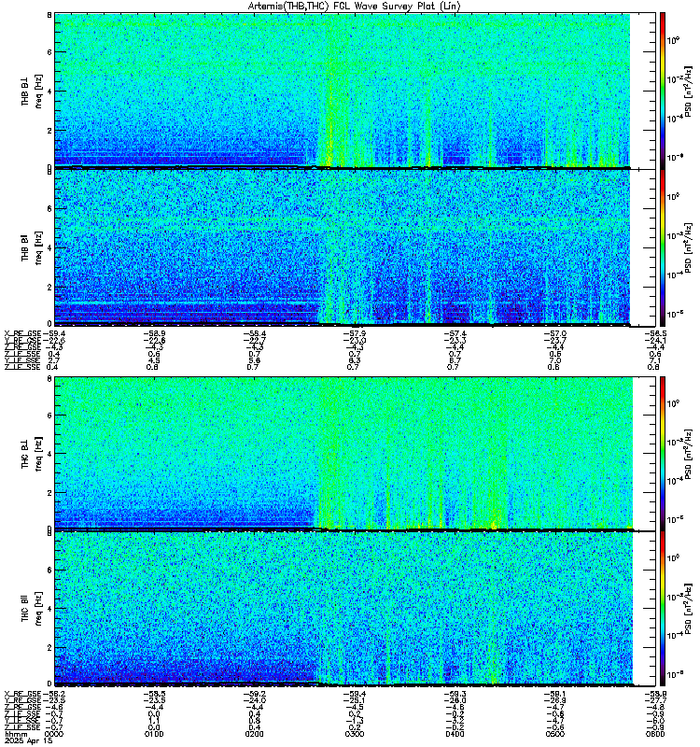
Task: Click the '10⁻⁴' tick on THC B⊥ color bar
Action: (673, 481)
